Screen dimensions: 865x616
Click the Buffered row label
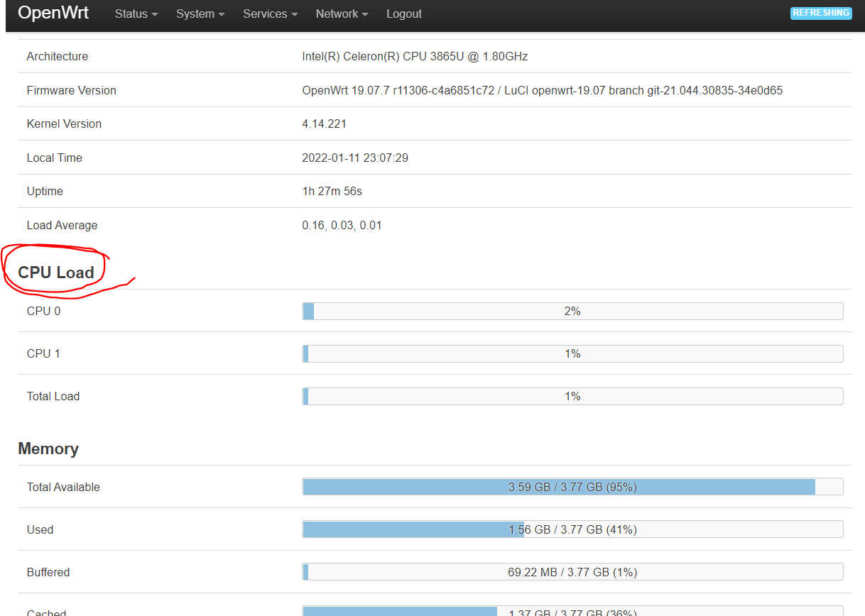point(48,572)
